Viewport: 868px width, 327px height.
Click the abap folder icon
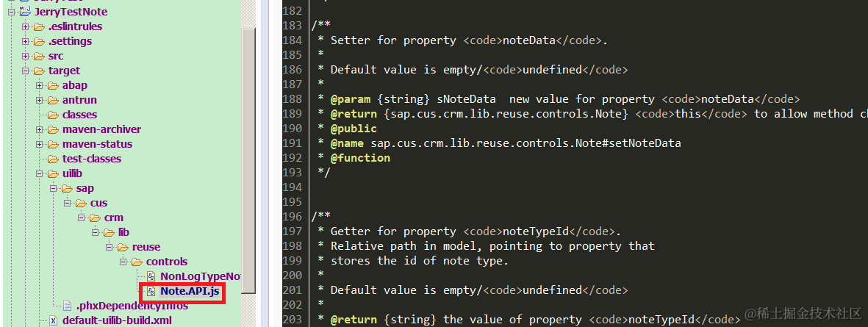tap(53, 86)
